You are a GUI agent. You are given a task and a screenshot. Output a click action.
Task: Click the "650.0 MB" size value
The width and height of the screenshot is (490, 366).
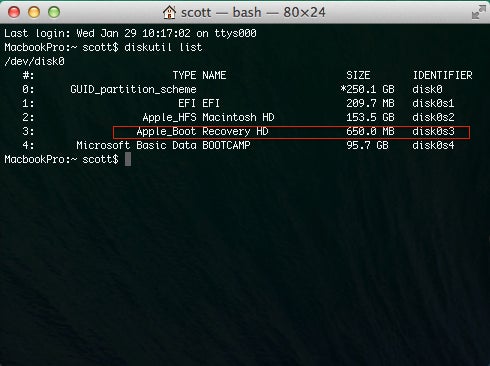[x=370, y=131]
